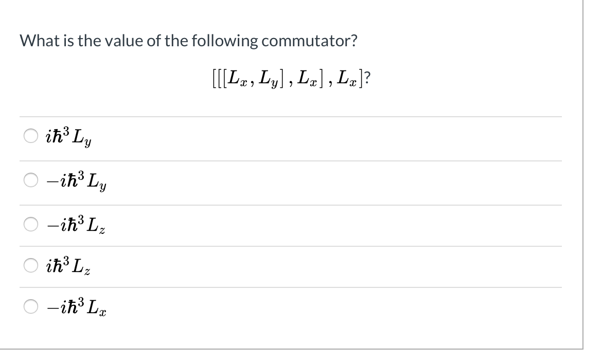Viewport: 602px width, 364px height.
Task: Click the radio button beside −iℏ³Lx
Action: point(31,307)
